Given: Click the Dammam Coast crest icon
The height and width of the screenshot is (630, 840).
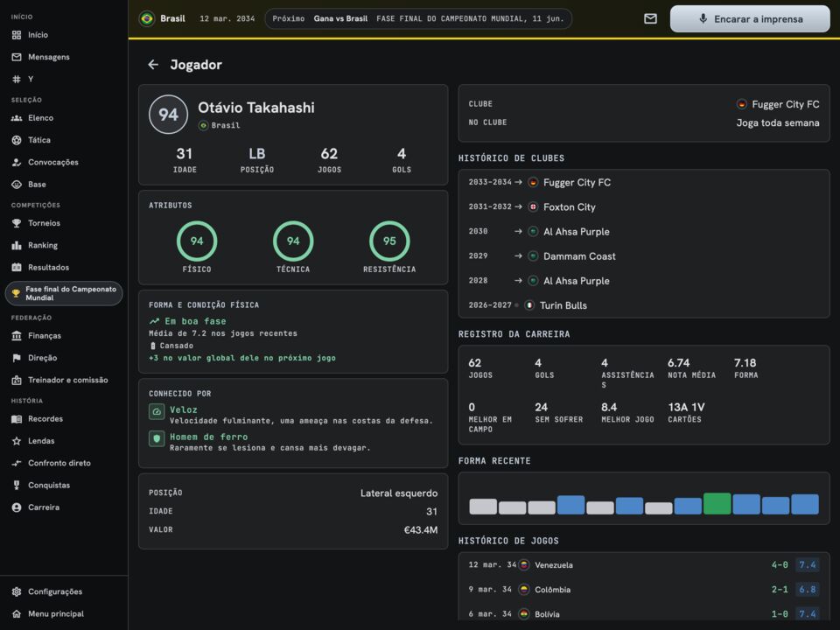Looking at the screenshot, I should click(x=533, y=256).
